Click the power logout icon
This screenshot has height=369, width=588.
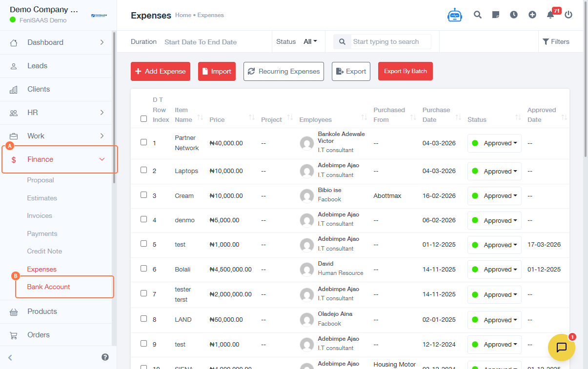click(568, 15)
